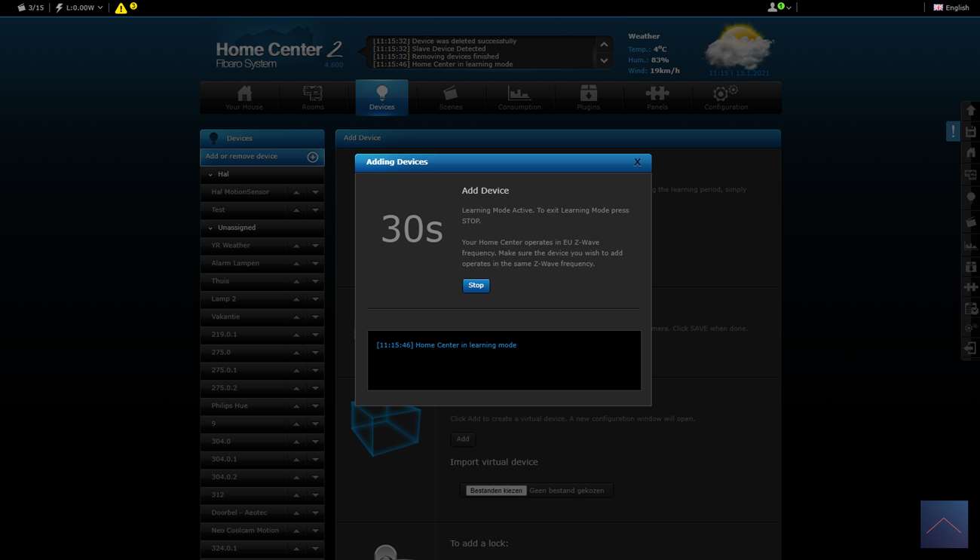980x560 pixels.
Task: Click the Bestanden kiezen file button
Action: (495, 491)
